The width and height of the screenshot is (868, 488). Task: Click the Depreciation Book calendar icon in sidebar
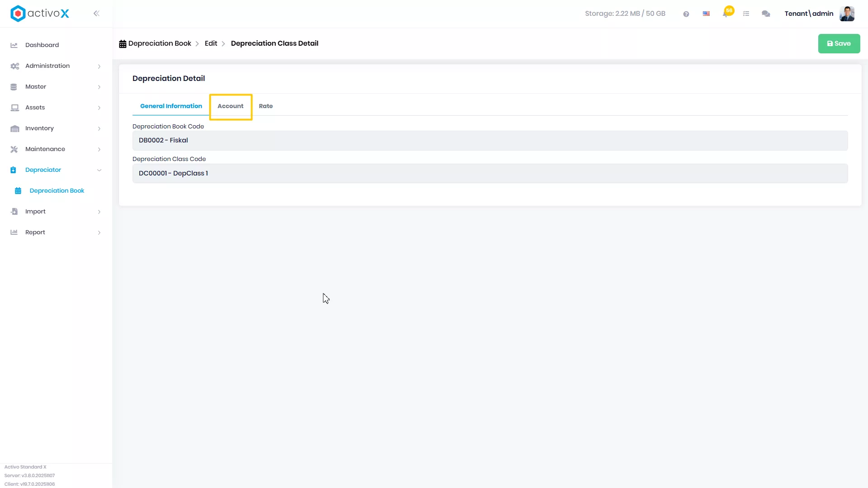click(18, 191)
